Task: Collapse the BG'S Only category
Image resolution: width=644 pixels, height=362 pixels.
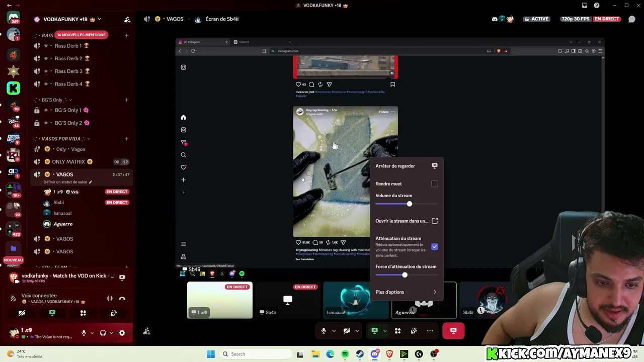Action: (x=56, y=100)
